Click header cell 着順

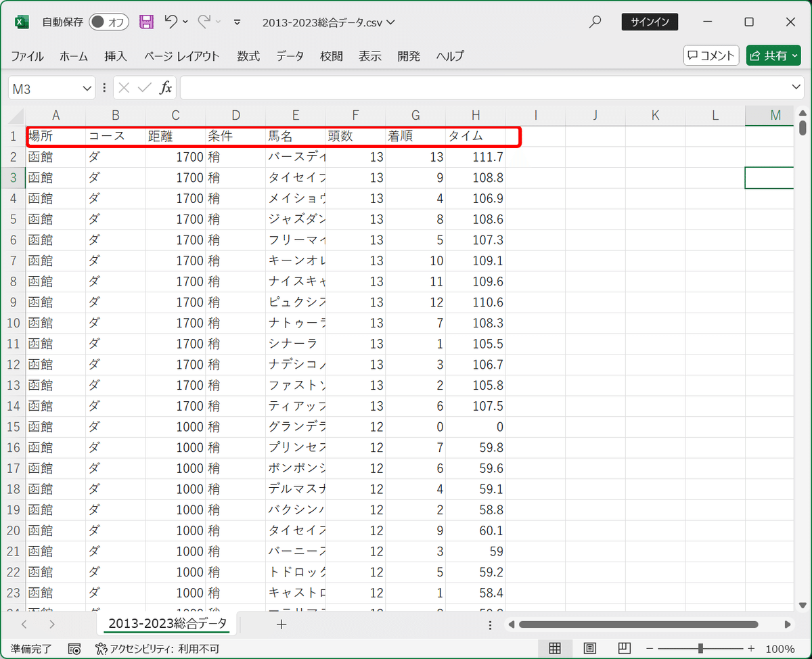click(415, 136)
